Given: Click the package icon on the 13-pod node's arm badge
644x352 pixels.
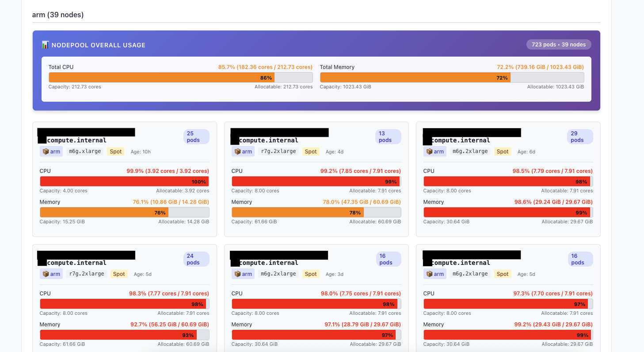Looking at the screenshot, I should click(x=237, y=151).
